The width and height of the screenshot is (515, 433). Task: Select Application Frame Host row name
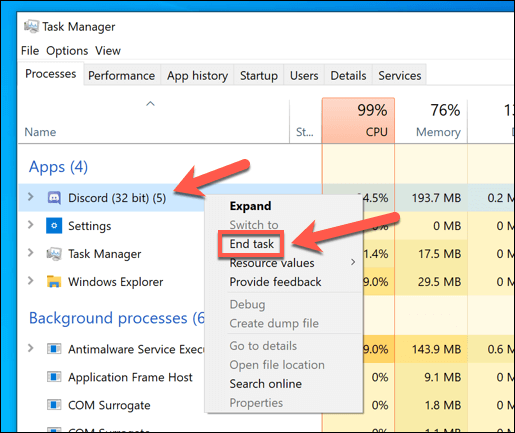click(130, 377)
